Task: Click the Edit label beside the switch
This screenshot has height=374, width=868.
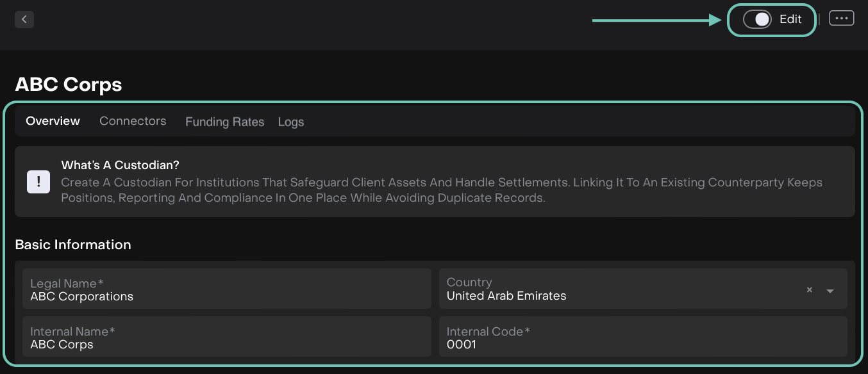Action: 790,19
